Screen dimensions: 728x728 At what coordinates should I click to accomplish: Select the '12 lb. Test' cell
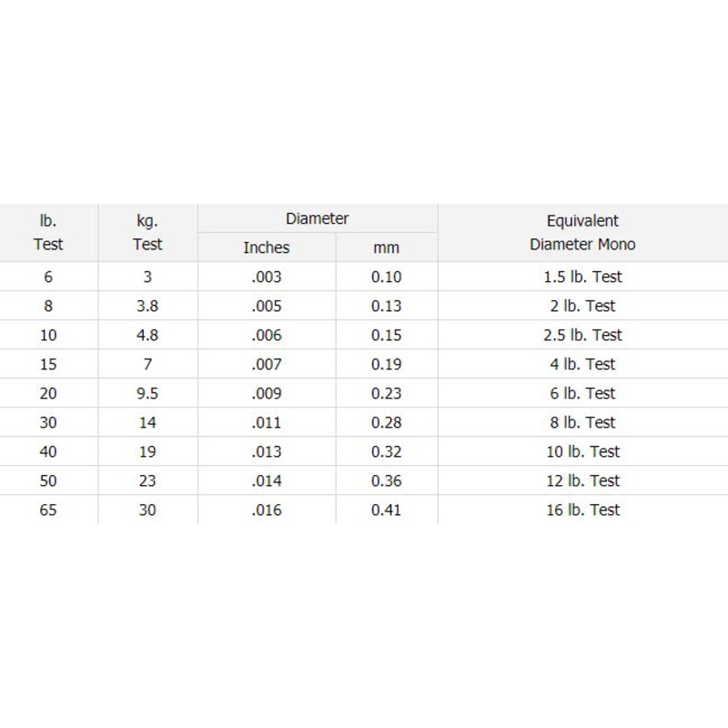click(x=582, y=480)
